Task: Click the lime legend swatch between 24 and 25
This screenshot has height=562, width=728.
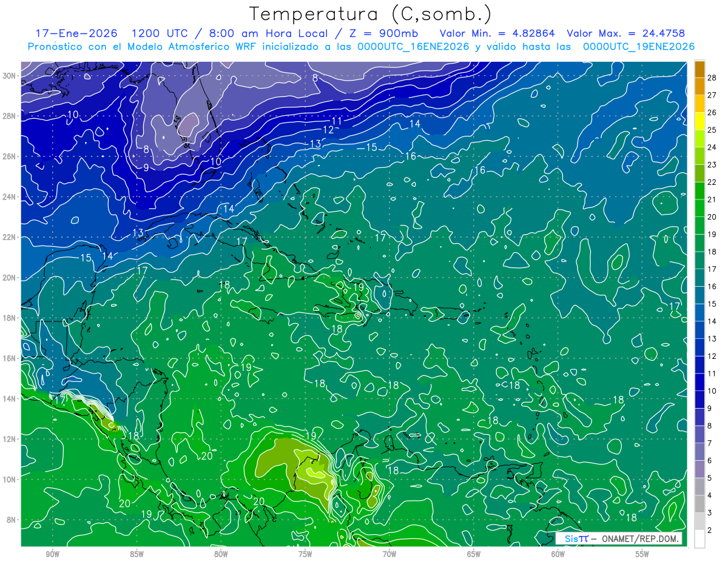Action: pos(700,138)
